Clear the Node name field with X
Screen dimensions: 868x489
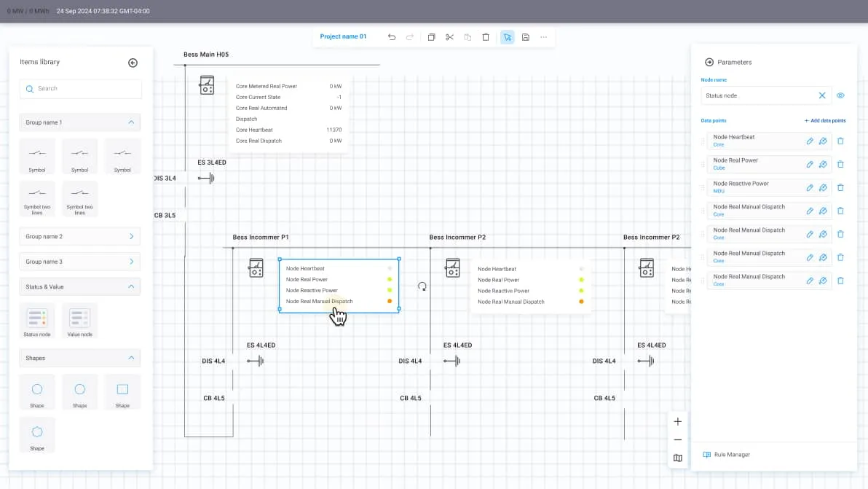[x=822, y=95]
